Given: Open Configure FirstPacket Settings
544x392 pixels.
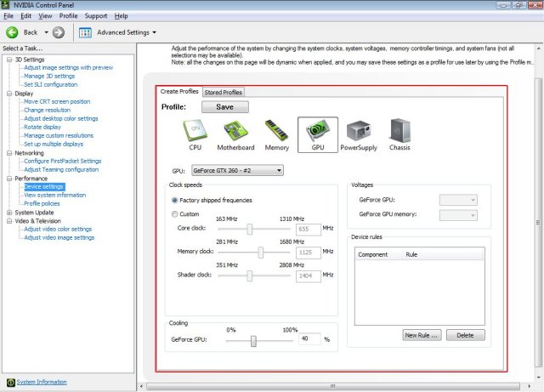Looking at the screenshot, I should tap(63, 161).
